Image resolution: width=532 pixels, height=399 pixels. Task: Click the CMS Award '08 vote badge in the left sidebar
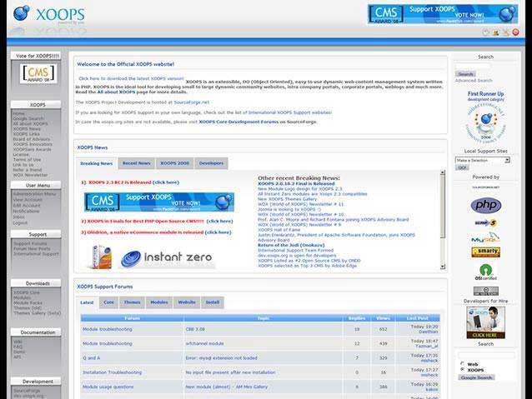(38, 73)
